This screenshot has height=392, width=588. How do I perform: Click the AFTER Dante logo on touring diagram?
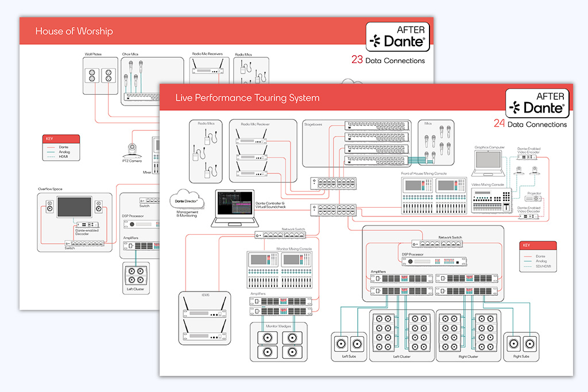537,102
